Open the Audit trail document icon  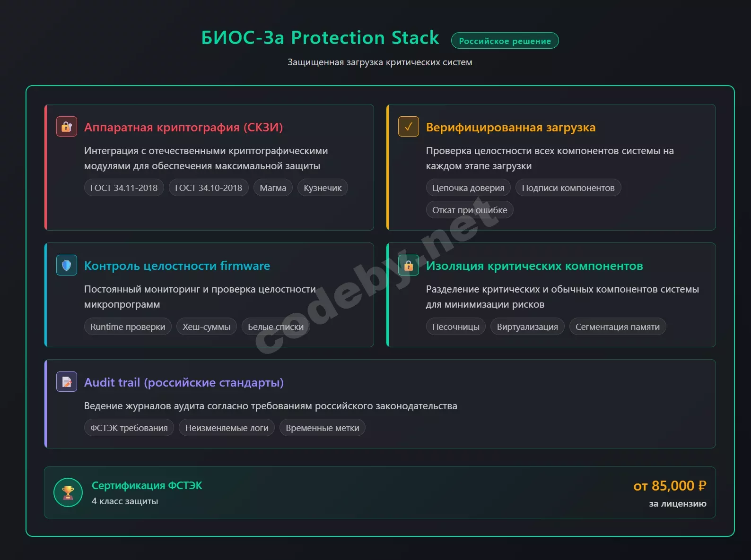(x=66, y=381)
